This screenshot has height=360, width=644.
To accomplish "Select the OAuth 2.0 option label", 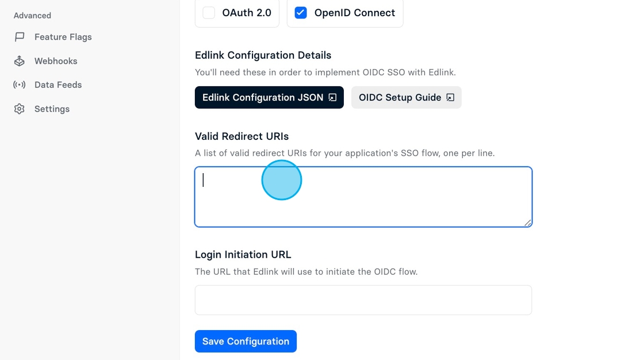I will (x=247, y=13).
